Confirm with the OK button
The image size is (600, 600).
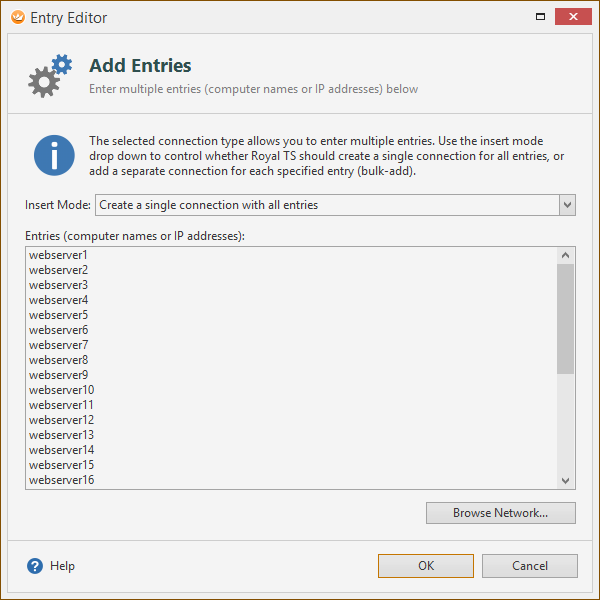click(x=426, y=566)
